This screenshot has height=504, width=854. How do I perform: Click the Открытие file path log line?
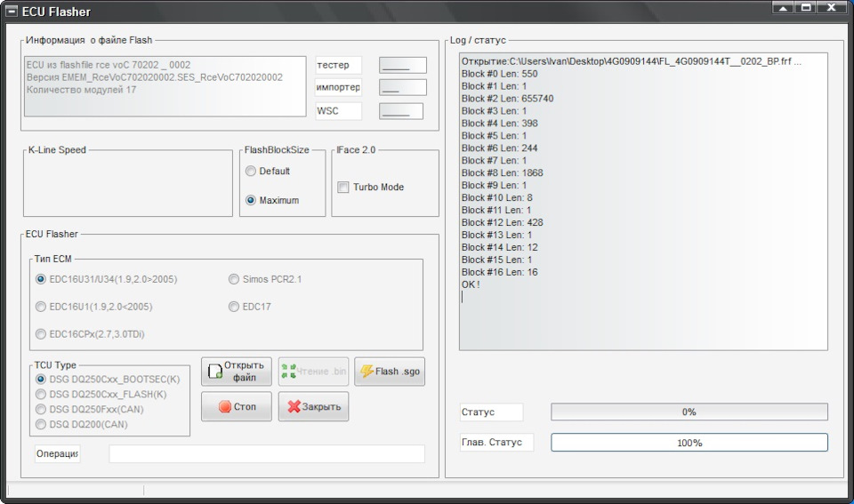pos(632,61)
